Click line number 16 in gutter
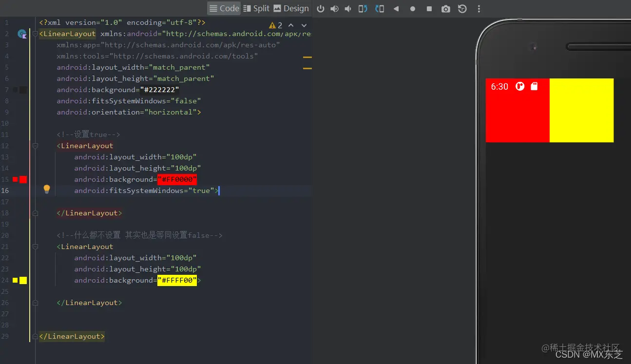631x364 pixels. coord(5,191)
